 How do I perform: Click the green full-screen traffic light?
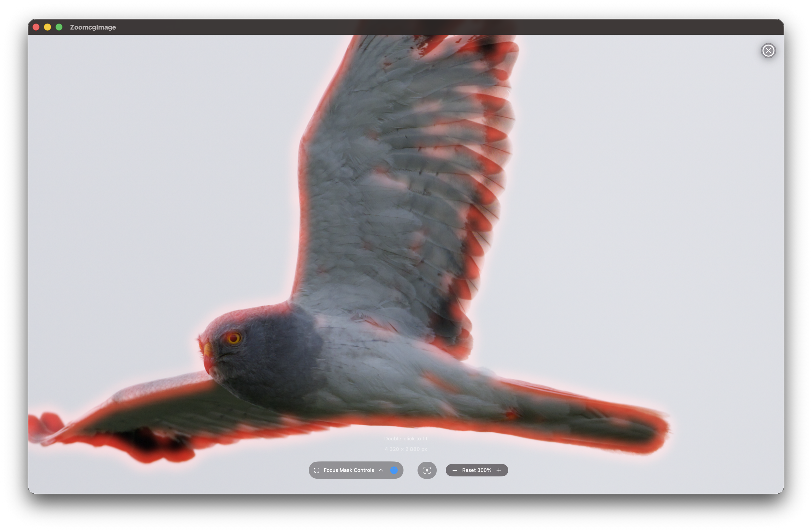(59, 27)
